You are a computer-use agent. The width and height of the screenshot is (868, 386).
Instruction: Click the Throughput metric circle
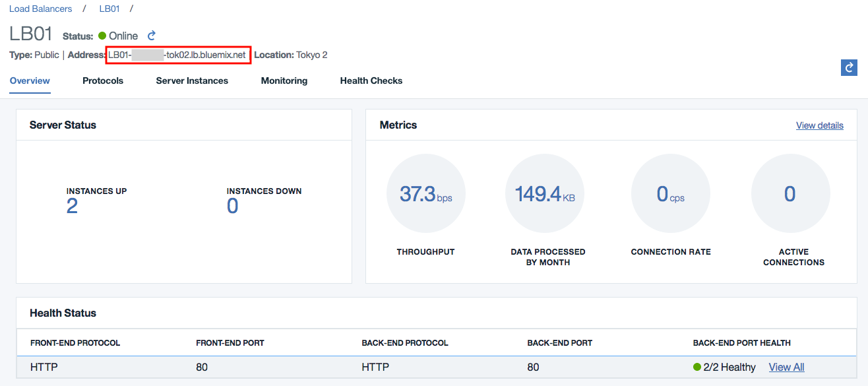tap(425, 193)
